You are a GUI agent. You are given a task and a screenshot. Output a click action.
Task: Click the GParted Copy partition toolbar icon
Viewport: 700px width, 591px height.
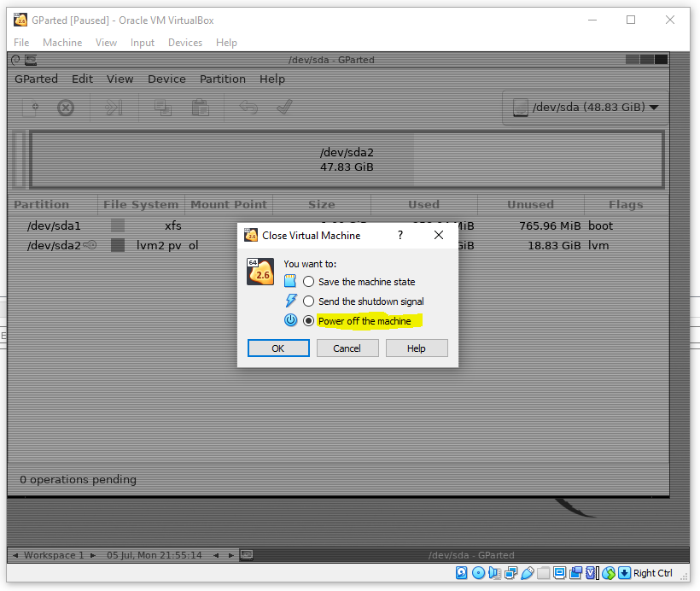pos(162,108)
